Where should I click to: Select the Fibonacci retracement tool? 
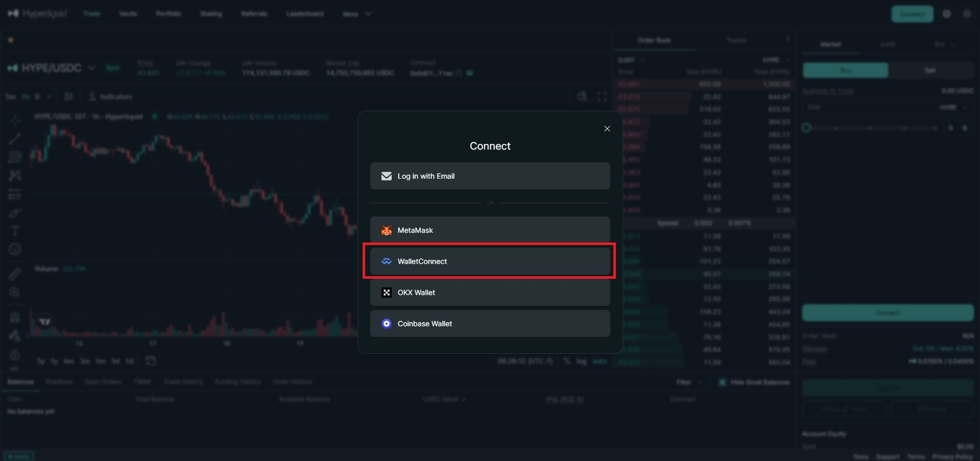coord(15,157)
